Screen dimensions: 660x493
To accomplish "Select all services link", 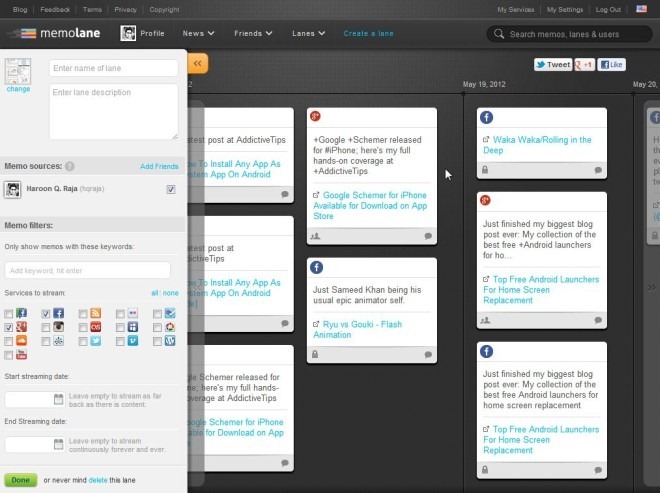I will [x=154, y=293].
